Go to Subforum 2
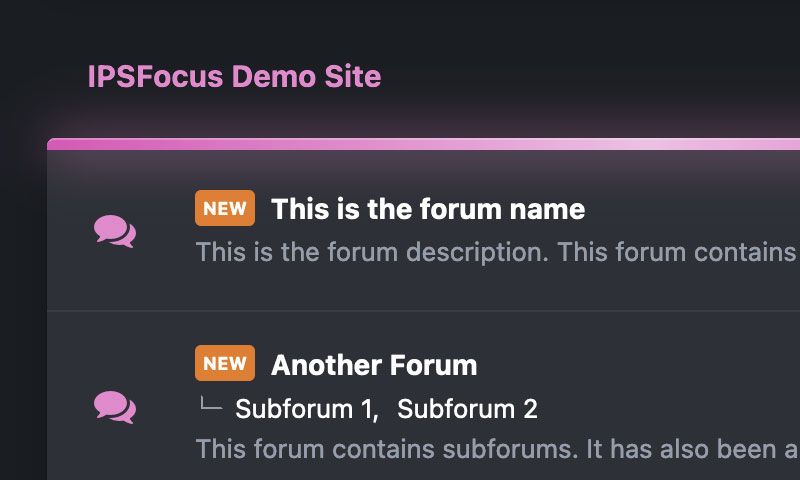The width and height of the screenshot is (800, 480). tap(467, 409)
